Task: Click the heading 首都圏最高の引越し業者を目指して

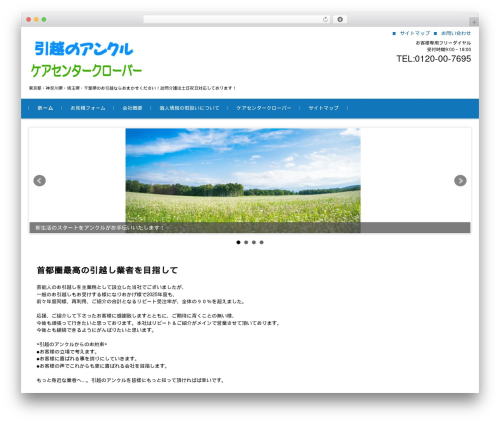Action: click(107, 270)
